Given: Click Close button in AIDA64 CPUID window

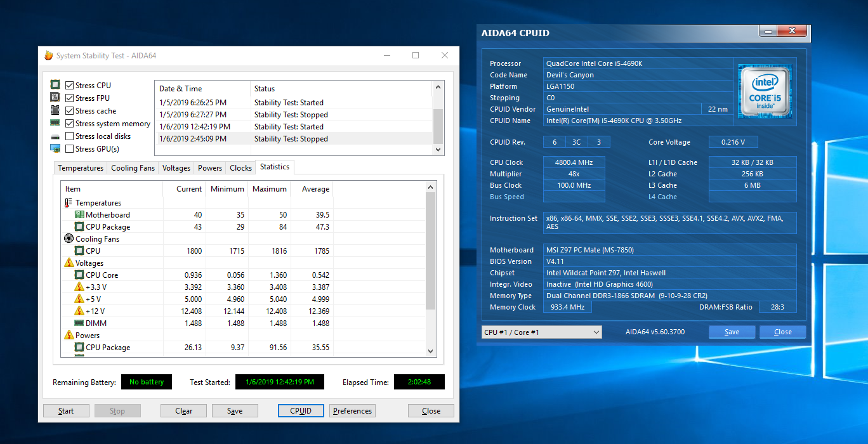Looking at the screenshot, I should point(783,332).
